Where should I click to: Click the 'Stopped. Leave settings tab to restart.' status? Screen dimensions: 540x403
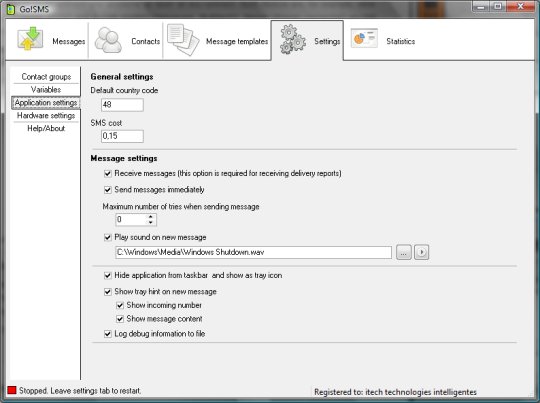click(x=80, y=391)
